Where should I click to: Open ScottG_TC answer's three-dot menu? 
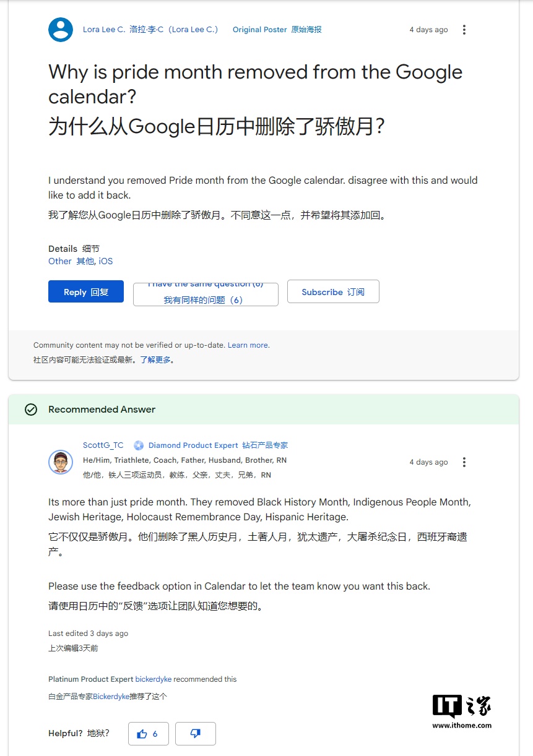[464, 462]
